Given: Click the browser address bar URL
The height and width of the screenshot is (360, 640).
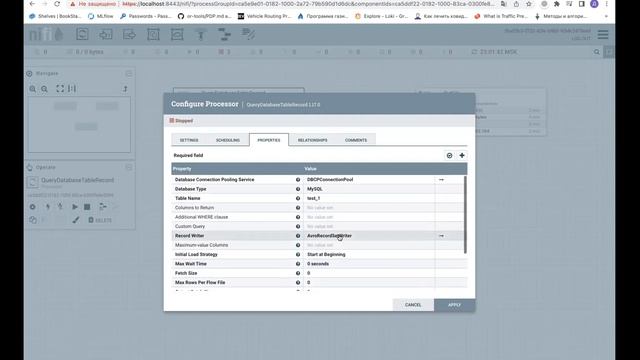Looking at the screenshot, I should [308, 4].
